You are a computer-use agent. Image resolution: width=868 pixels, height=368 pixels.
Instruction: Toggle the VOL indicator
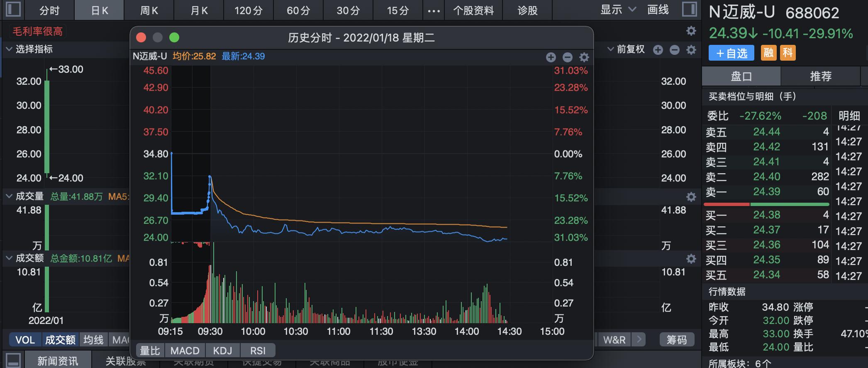click(x=25, y=340)
